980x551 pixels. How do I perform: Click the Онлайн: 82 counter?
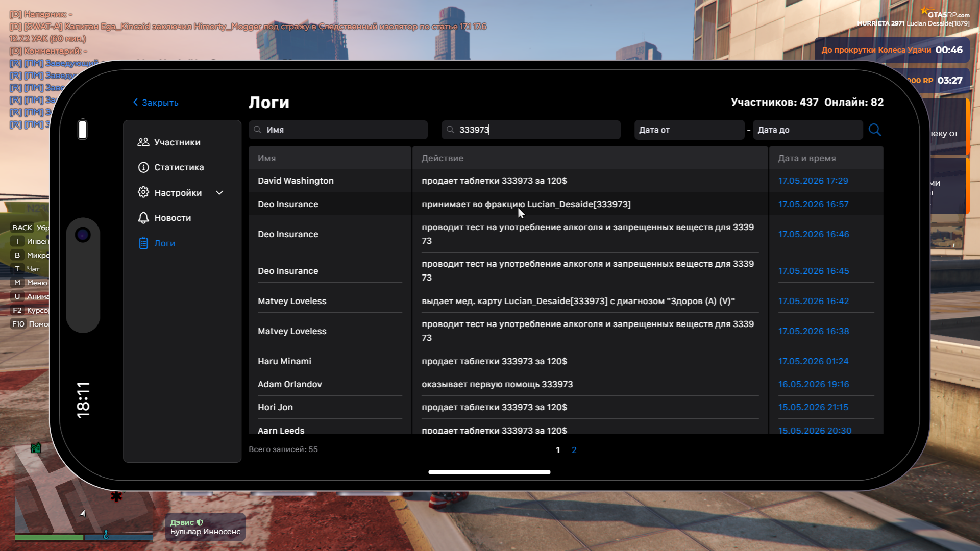pos(854,102)
